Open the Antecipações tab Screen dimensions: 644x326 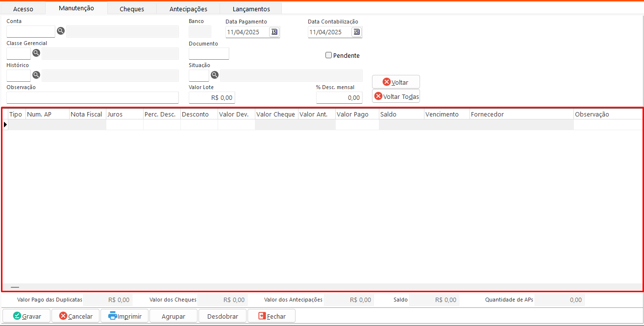click(188, 9)
